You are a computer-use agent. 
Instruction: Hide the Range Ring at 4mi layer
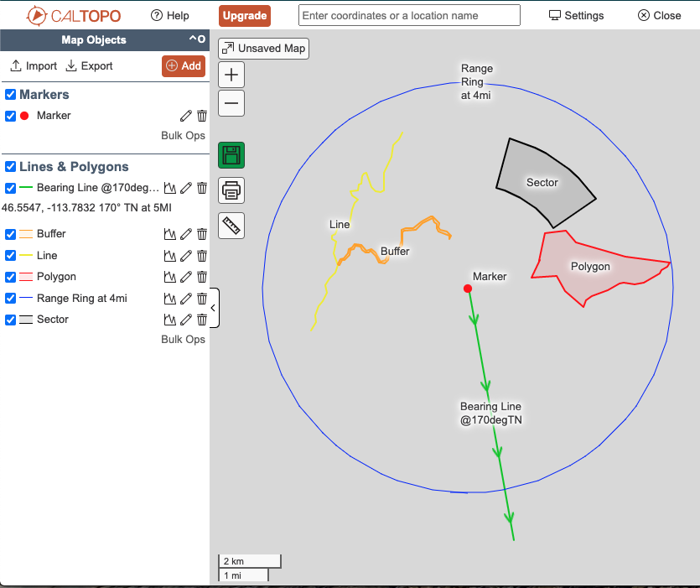(x=10, y=299)
